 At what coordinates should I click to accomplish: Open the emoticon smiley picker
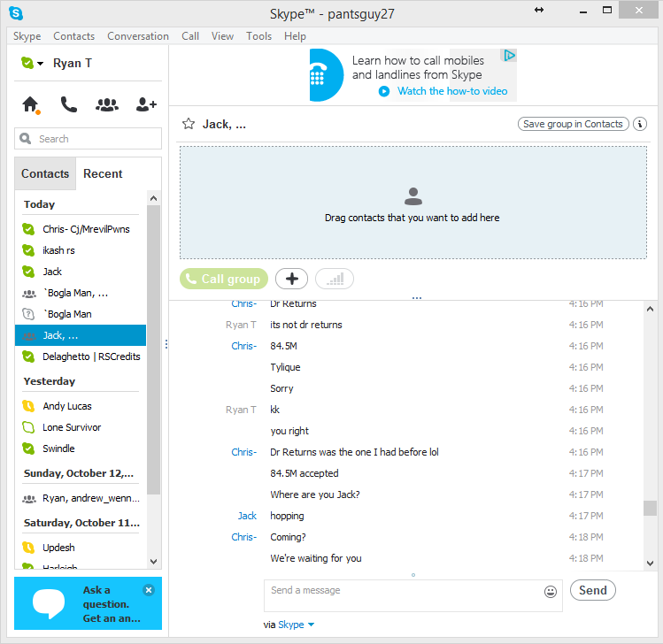(x=551, y=592)
